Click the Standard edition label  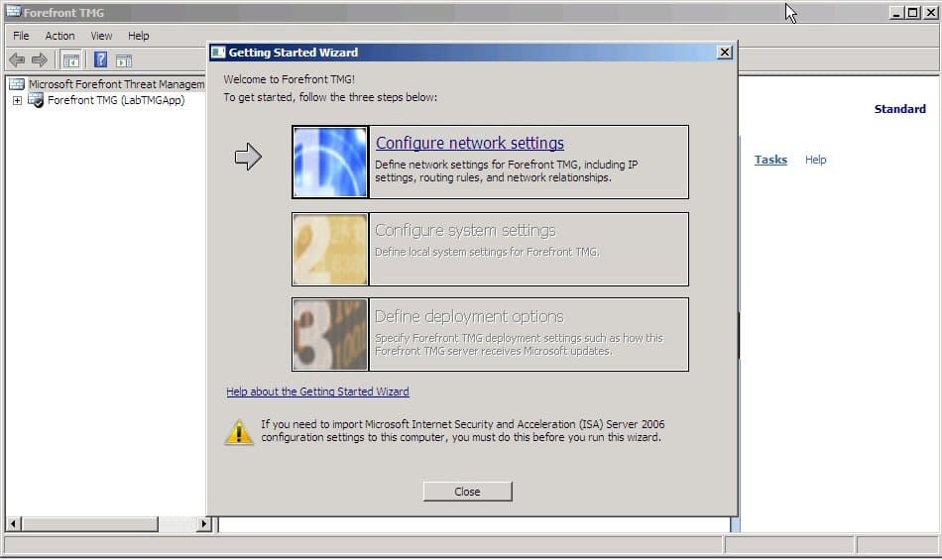click(x=900, y=109)
